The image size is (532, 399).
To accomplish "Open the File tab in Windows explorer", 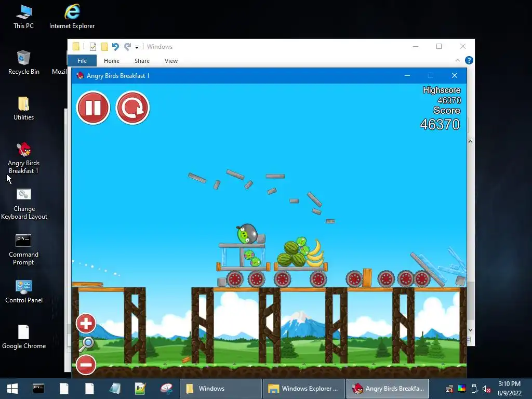I will pos(82,61).
